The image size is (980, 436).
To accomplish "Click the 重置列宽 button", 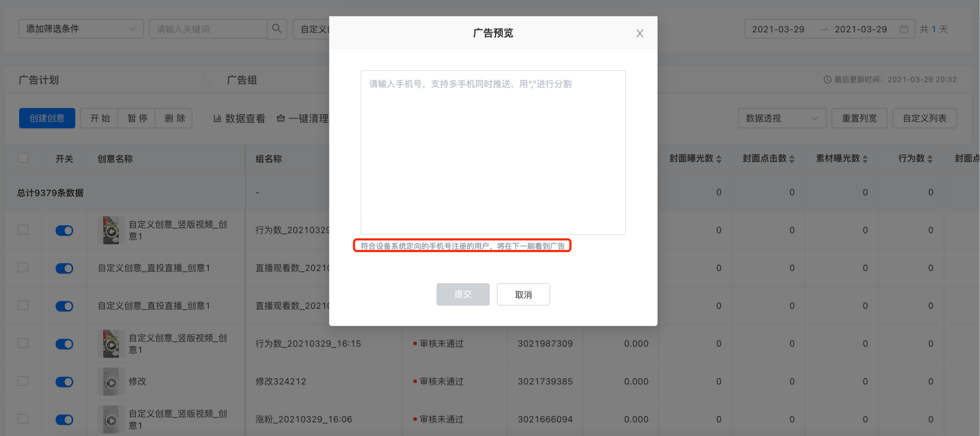I will click(859, 118).
